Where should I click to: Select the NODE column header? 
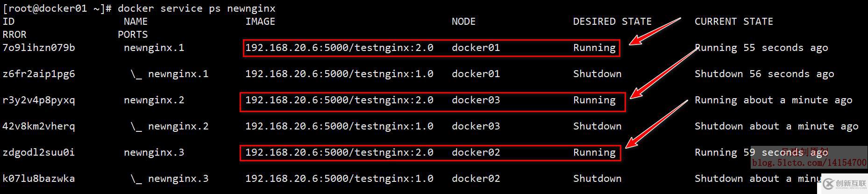click(463, 22)
